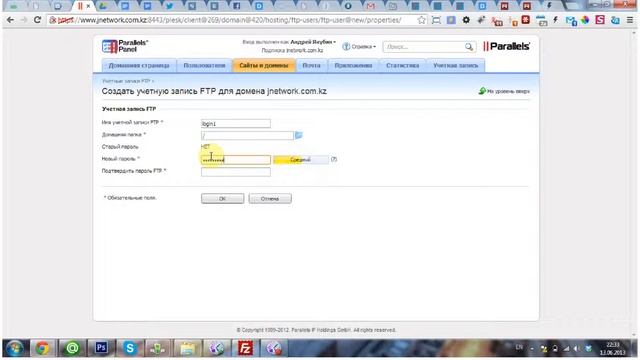The image size is (640, 360).
Task: Click the Отмена cancel button
Action: (270, 198)
